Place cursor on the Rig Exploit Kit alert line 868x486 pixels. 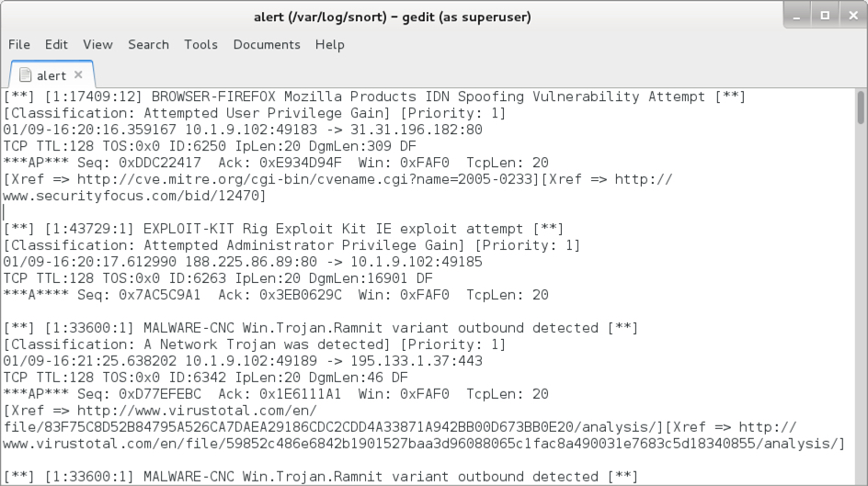283,229
